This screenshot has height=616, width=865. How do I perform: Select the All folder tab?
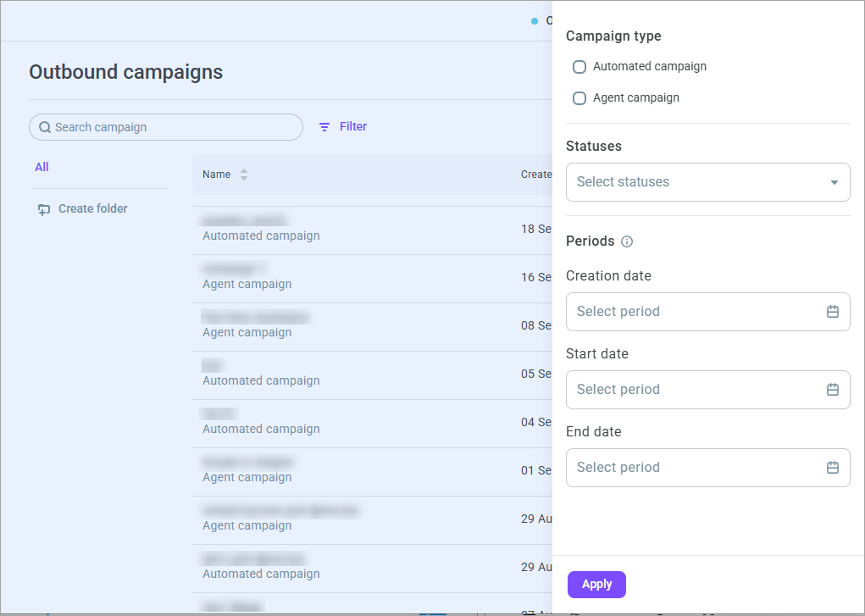pos(42,167)
